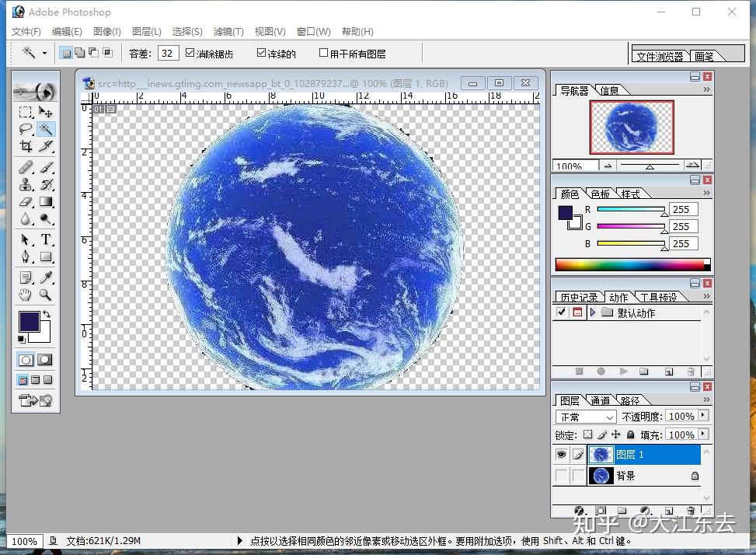This screenshot has width=756, height=555.
Task: Open the tool preset picker arrow
Action: (44, 53)
